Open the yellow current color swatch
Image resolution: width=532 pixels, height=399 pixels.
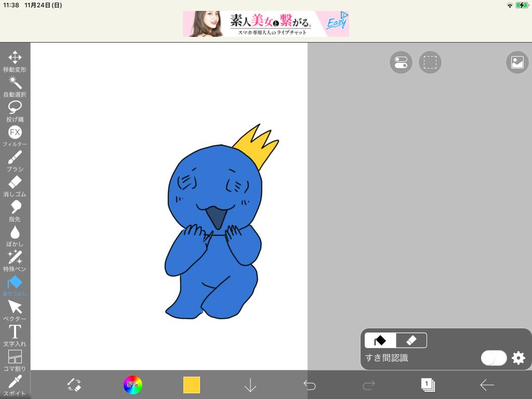click(192, 385)
